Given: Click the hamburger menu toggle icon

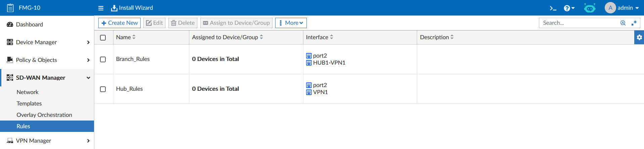Looking at the screenshot, I should [101, 8].
